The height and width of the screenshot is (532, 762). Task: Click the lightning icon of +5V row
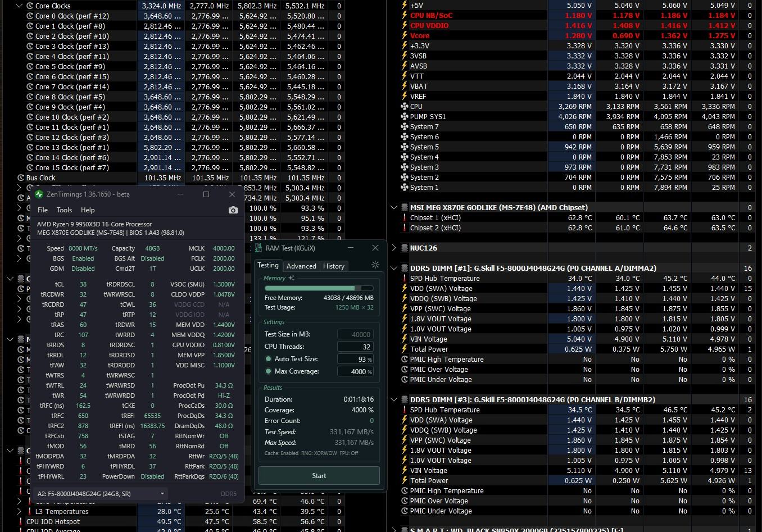pos(404,6)
